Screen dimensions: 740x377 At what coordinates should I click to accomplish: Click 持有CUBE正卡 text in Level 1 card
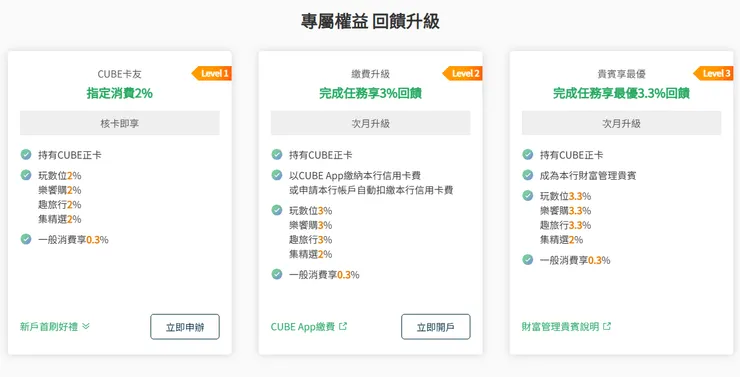click(x=70, y=155)
